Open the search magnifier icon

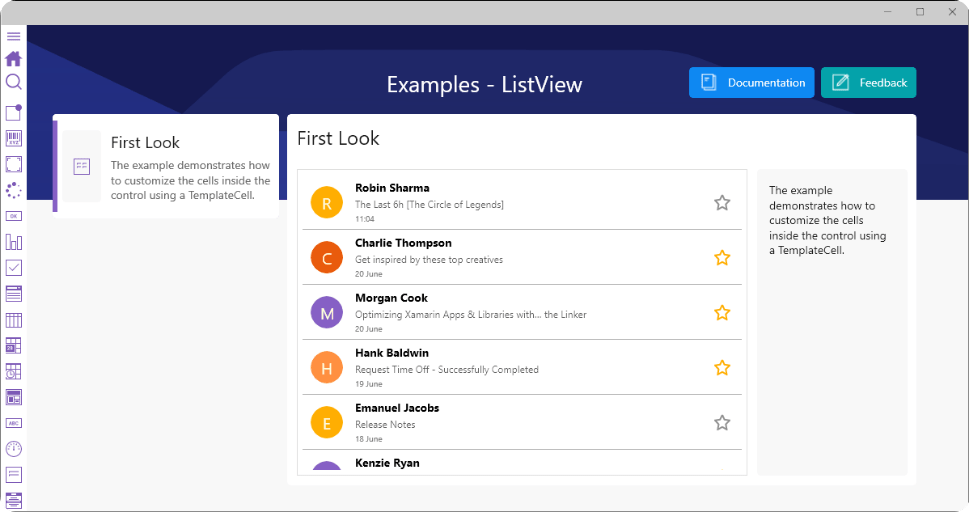pos(14,82)
